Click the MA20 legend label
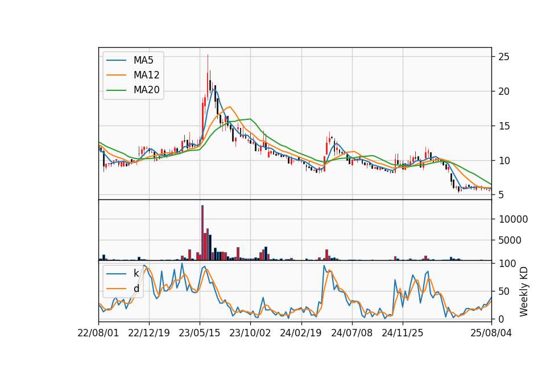 tap(146, 90)
